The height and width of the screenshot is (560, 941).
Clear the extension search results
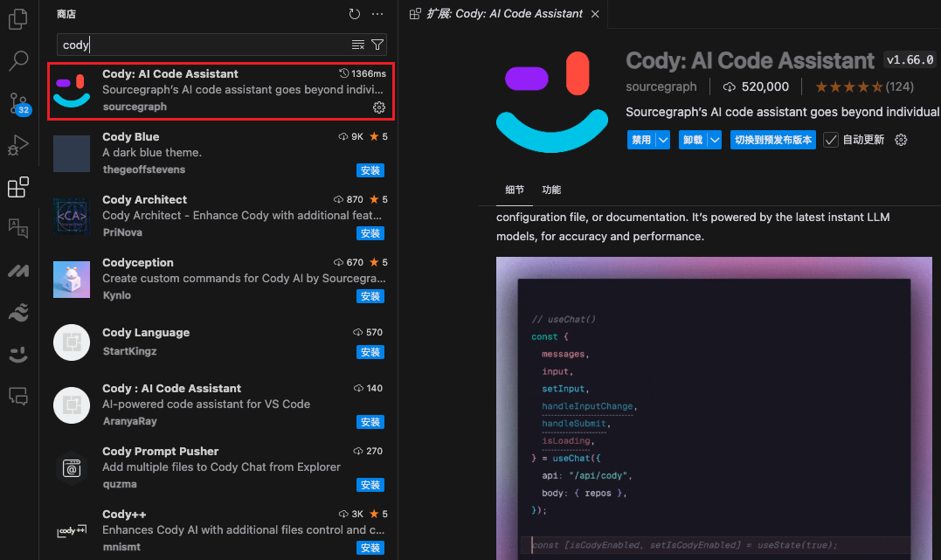tap(358, 45)
